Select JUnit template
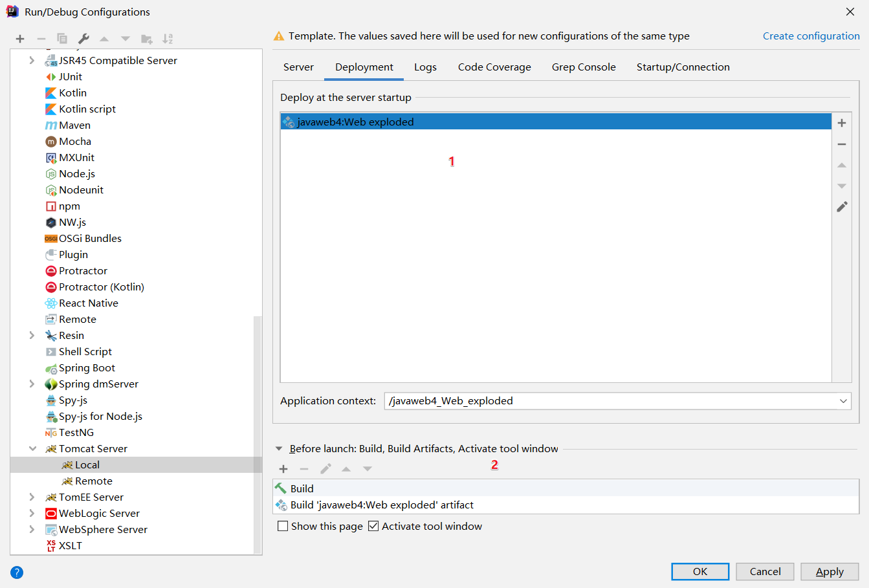Image resolution: width=869 pixels, height=588 pixels. coord(71,76)
